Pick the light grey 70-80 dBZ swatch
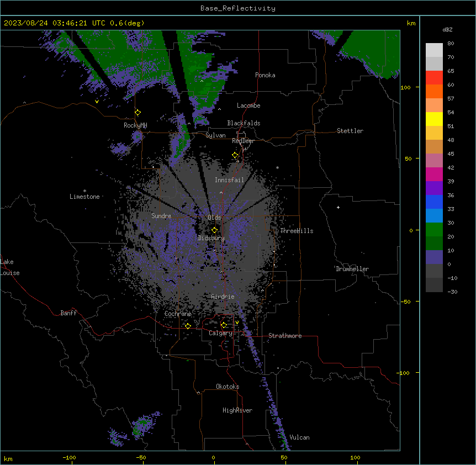The height and width of the screenshot is (465, 476). pos(434,50)
